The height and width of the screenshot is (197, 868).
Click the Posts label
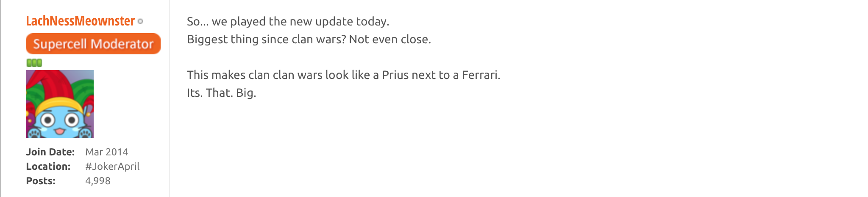point(41,181)
